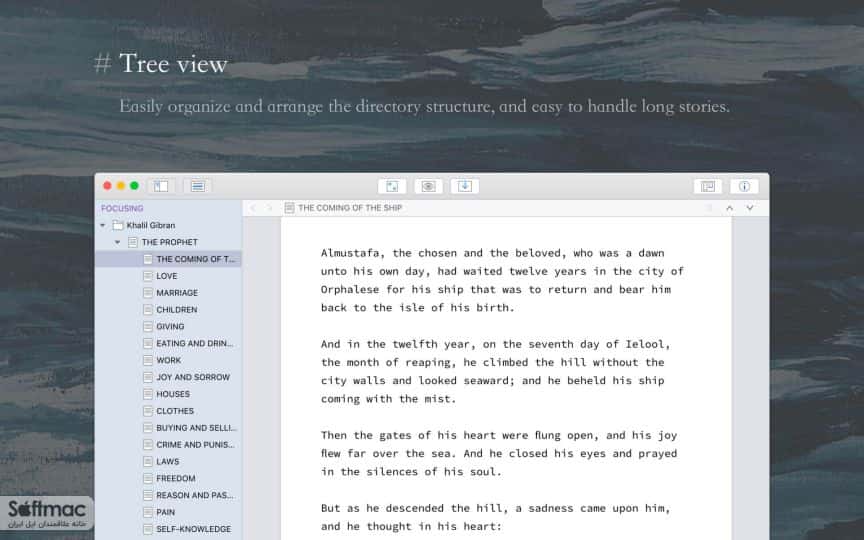Click the green zoom window button
This screenshot has height=540, width=864.
[x=134, y=186]
